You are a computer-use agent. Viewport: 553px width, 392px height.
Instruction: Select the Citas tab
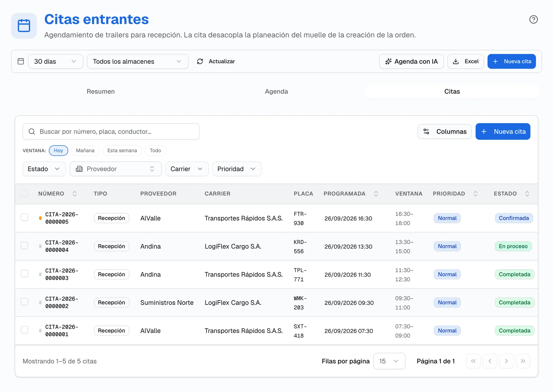pos(452,92)
